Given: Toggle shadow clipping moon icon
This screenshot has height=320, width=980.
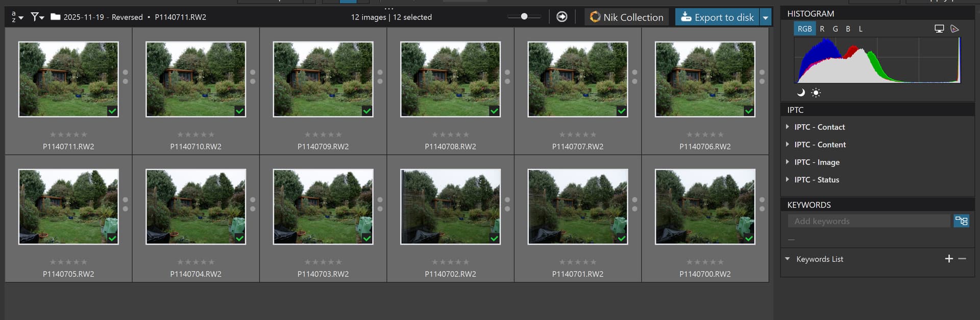Looking at the screenshot, I should pyautogui.click(x=801, y=93).
